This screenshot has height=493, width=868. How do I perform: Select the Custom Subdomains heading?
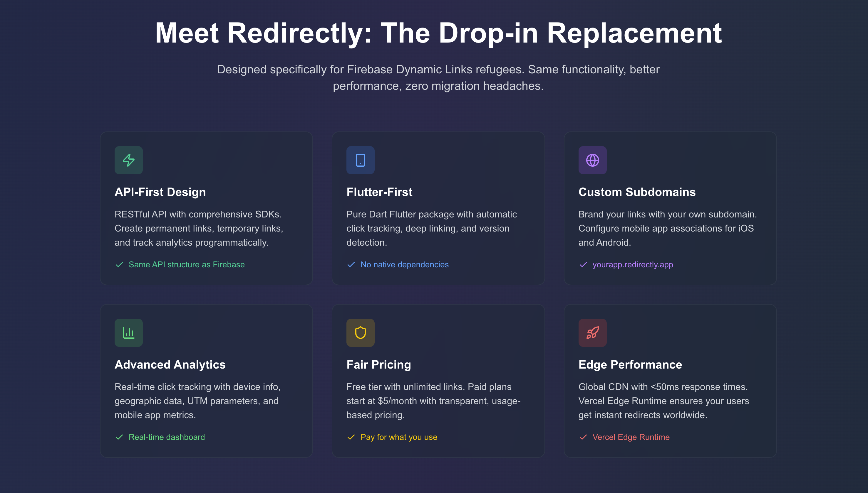point(637,192)
